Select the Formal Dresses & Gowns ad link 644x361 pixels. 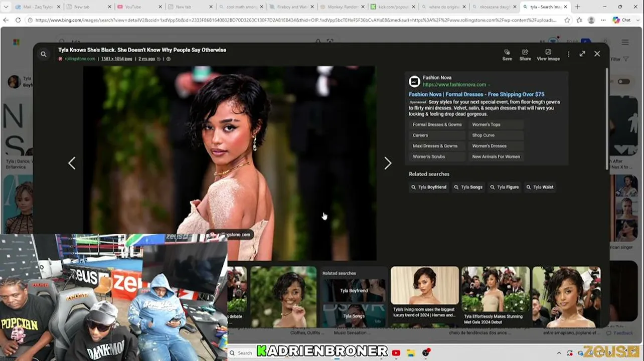(x=437, y=125)
